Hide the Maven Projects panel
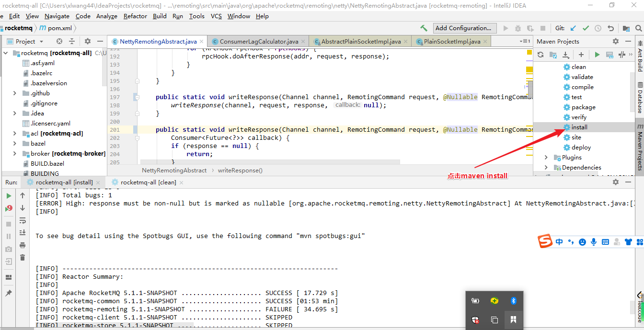Image resolution: width=644 pixels, height=330 pixels. click(x=628, y=42)
